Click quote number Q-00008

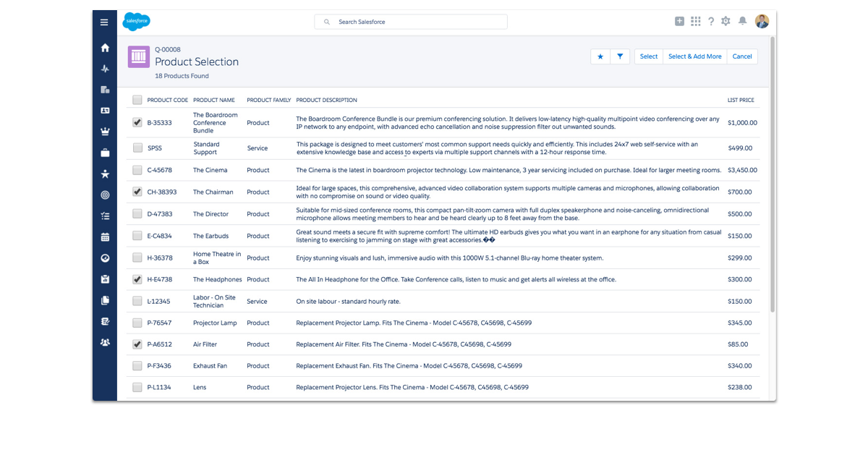tap(168, 50)
